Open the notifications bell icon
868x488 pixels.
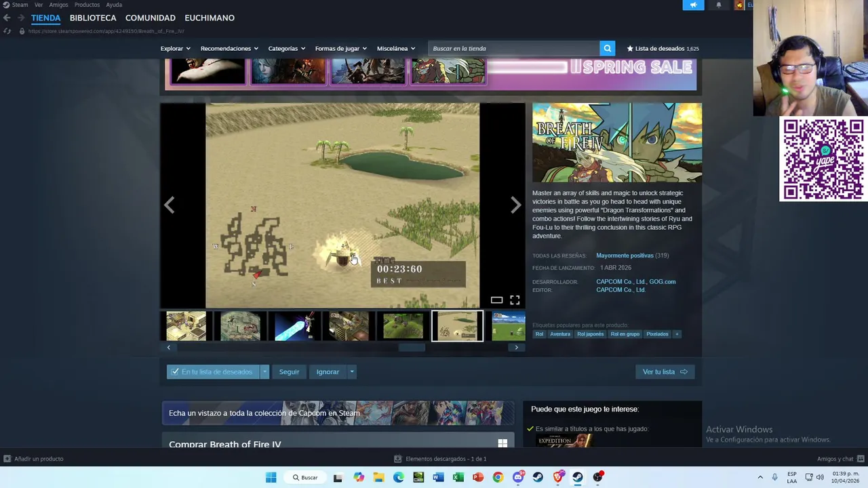pyautogui.click(x=719, y=5)
